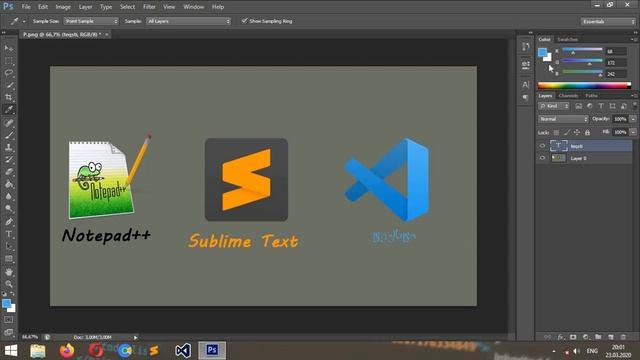Switch to the Channels tab
The height and width of the screenshot is (360, 640).
coord(568,96)
